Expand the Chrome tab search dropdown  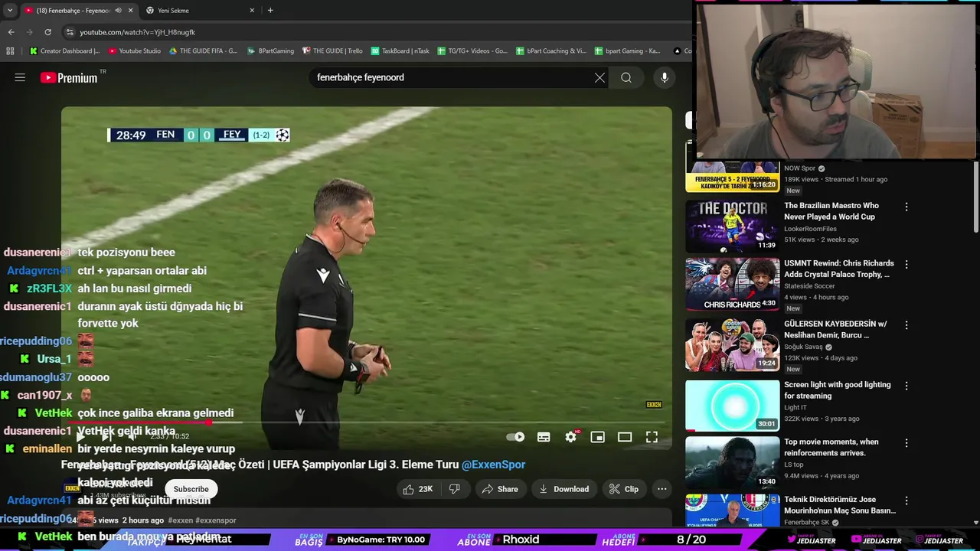tap(10, 11)
